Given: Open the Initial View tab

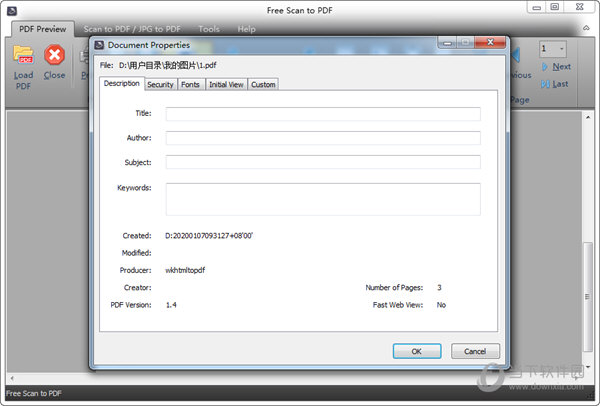Looking at the screenshot, I should click(x=226, y=85).
